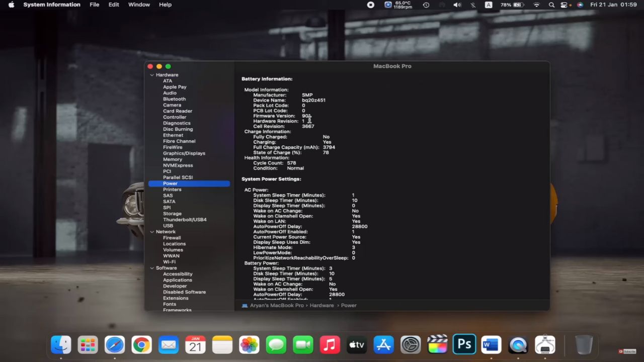Image resolution: width=644 pixels, height=362 pixels.
Task: Open the File menu
Action: (x=94, y=5)
